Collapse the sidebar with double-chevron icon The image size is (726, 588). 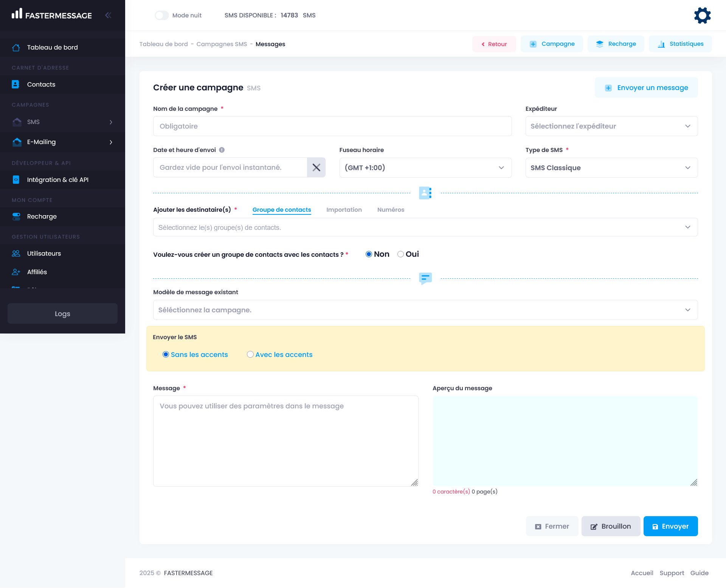(x=108, y=15)
